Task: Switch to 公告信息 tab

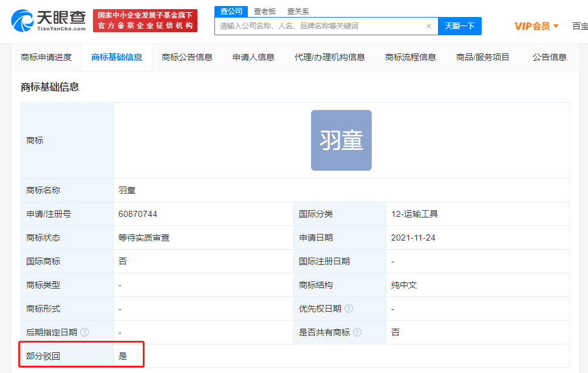Action: (x=550, y=57)
